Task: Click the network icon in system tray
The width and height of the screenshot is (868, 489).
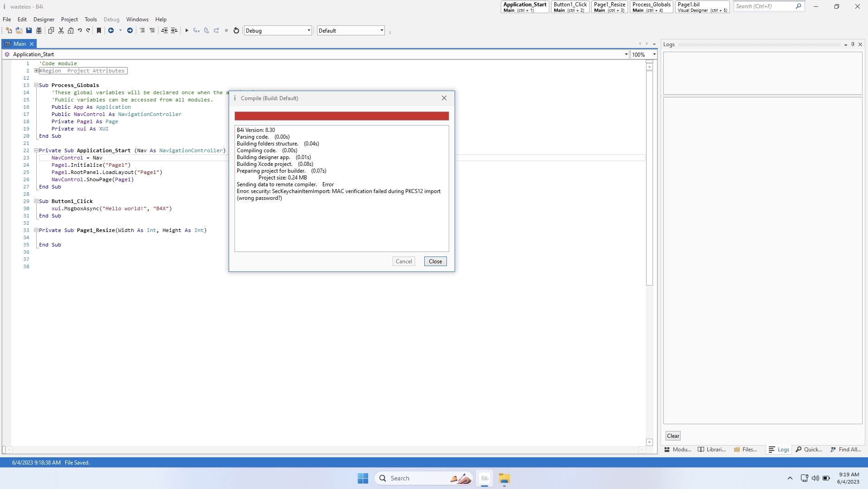Action: pyautogui.click(x=804, y=478)
